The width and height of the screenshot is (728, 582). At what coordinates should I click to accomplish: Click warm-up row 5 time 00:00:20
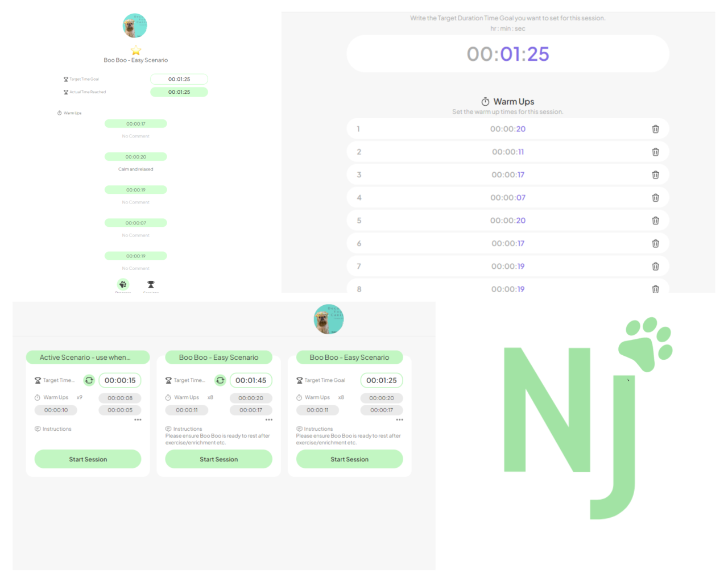click(x=508, y=221)
